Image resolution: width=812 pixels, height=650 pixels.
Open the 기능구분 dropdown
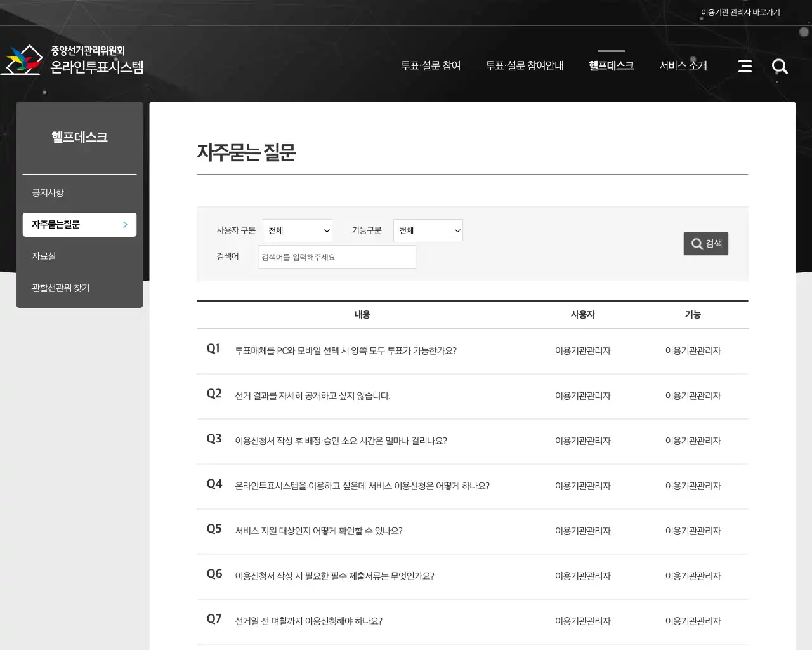(428, 230)
